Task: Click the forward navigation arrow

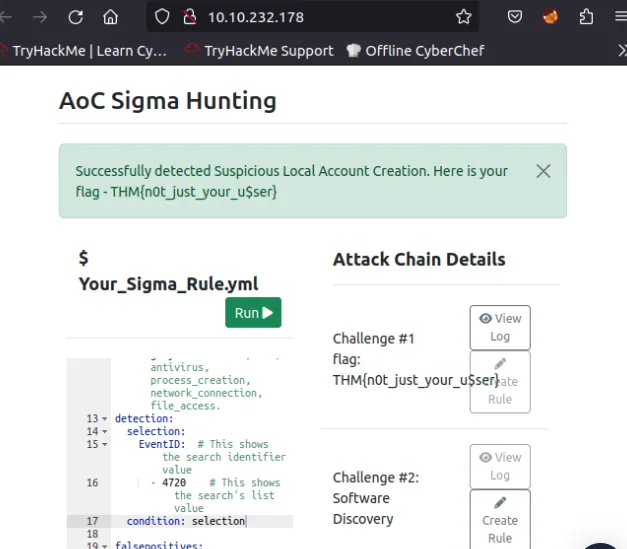Action: [x=40, y=17]
